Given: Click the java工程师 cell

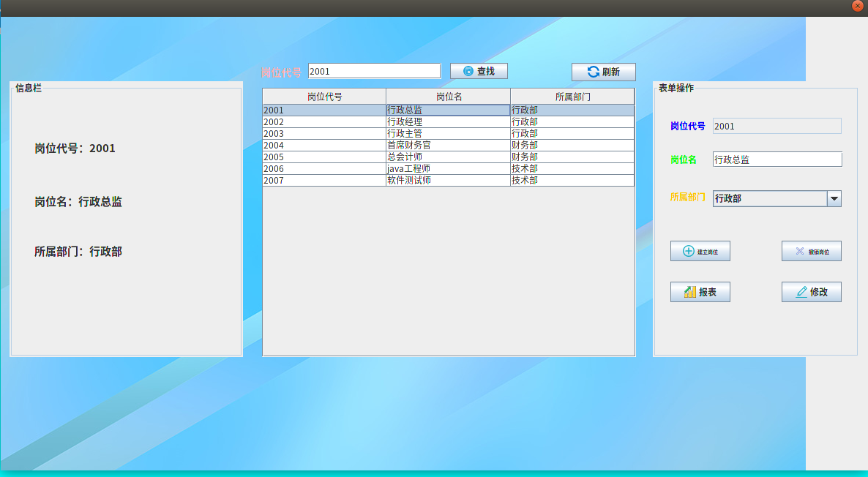Looking at the screenshot, I should 448,168.
